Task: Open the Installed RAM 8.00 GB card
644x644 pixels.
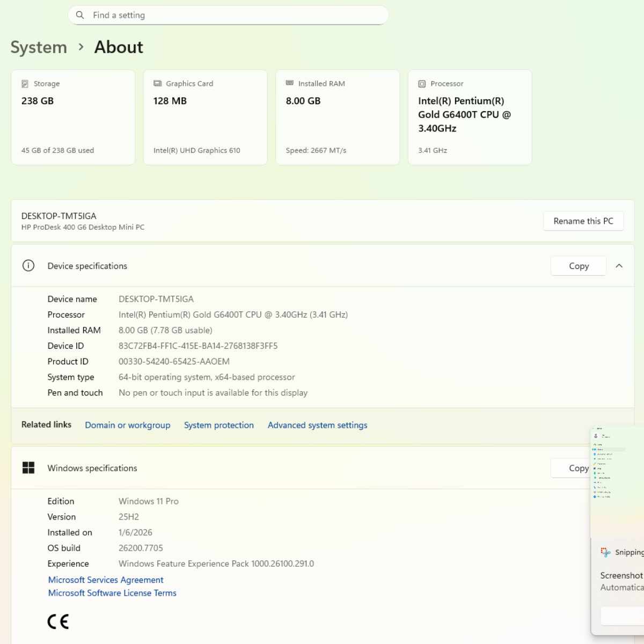Action: [x=338, y=117]
